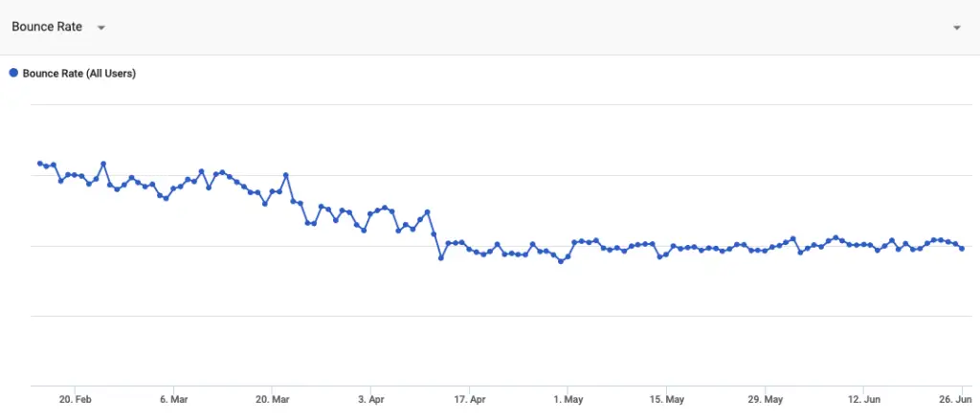This screenshot has height=420, width=980.
Task: Select the last data point near 26. Jun
Action: click(x=962, y=249)
